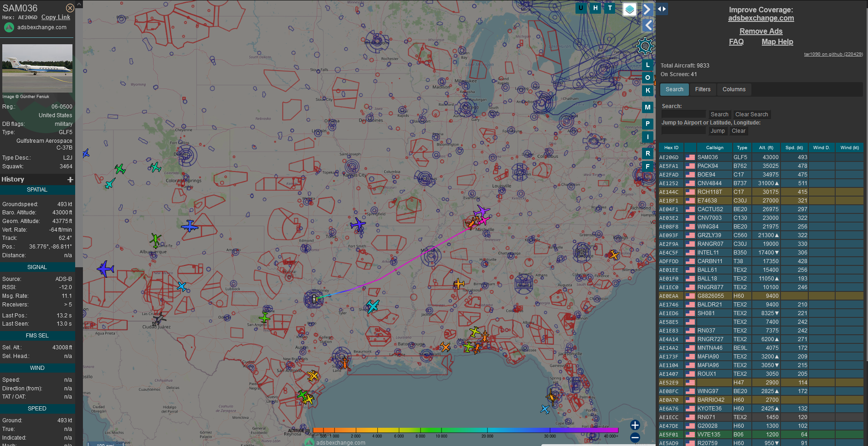Zoom in with the plus map button
The height and width of the screenshot is (446, 868).
tap(635, 425)
